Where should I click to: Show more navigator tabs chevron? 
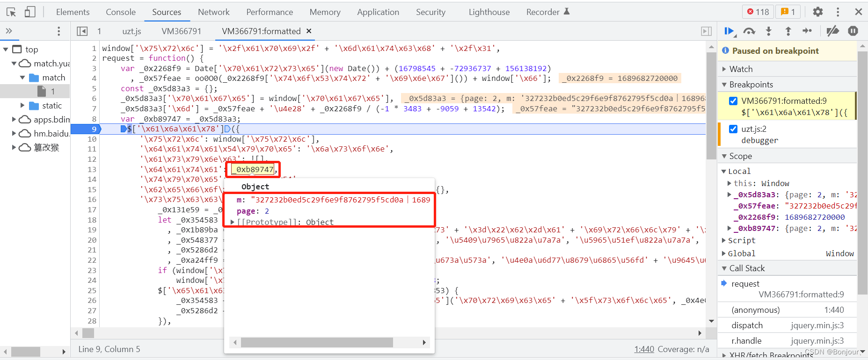[x=8, y=31]
